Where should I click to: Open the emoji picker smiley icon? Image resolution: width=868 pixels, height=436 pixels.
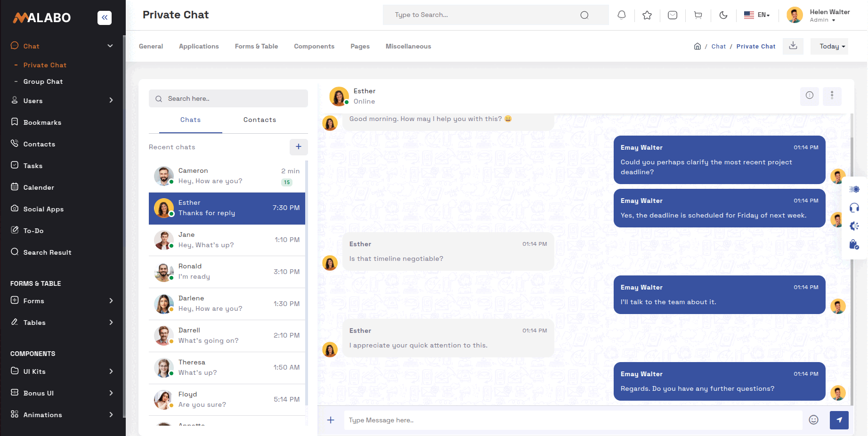(814, 420)
